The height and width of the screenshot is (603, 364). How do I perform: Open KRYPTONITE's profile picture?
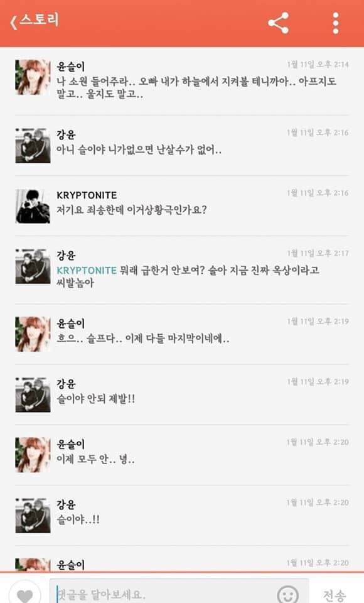pyautogui.click(x=33, y=206)
